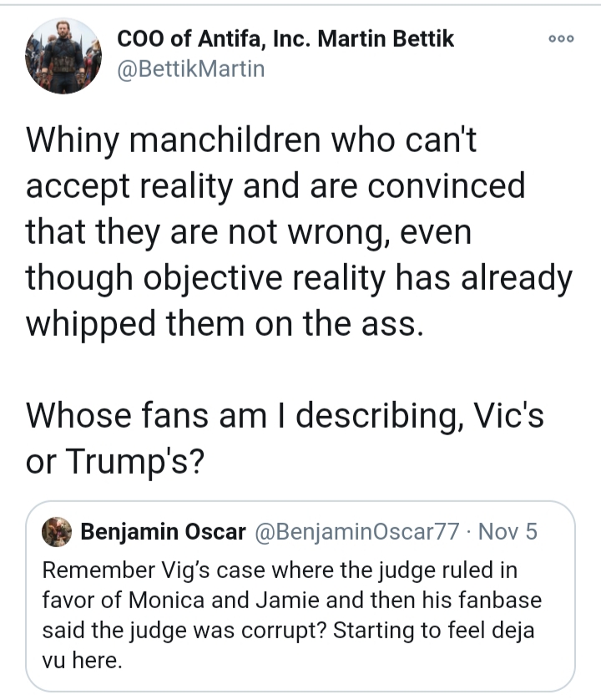Click 'Remember Vig's case where the judge' line

(x=280, y=570)
